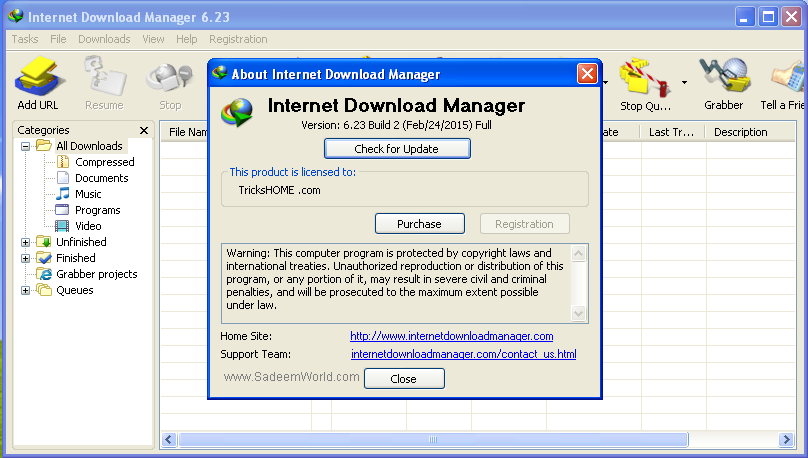Select Programs in the categories tree
Image resolution: width=808 pixels, height=458 pixels.
[97, 210]
